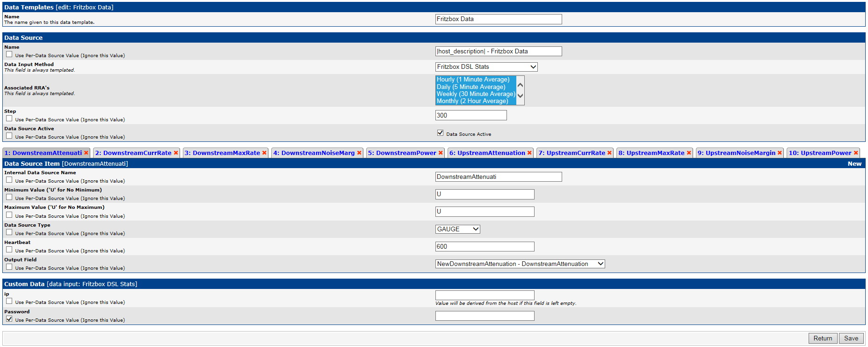Focus the Password custom data field
Viewport: 868px width, 347px height.
click(x=485, y=316)
